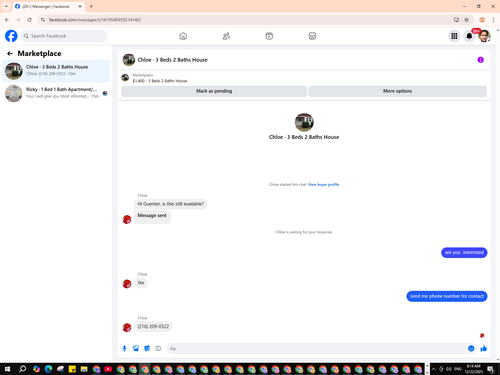500x375 pixels.
Task: Launch Microsoft Edge from taskbar
Action: click(48, 369)
